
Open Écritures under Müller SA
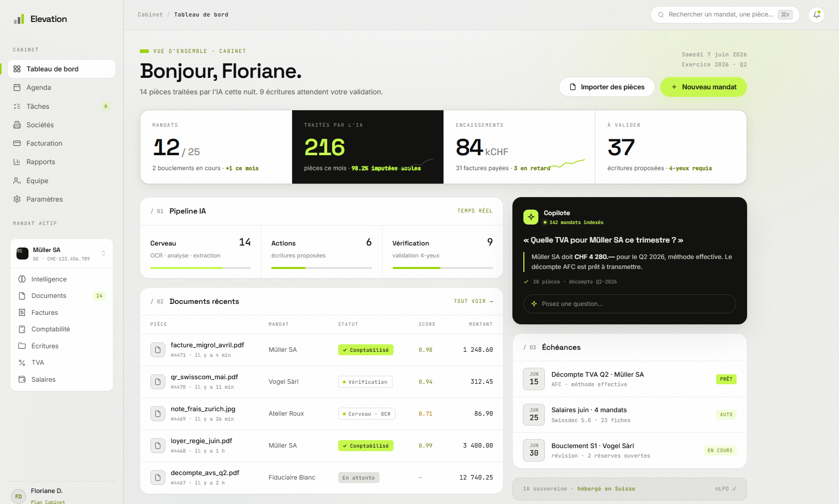(61, 346)
